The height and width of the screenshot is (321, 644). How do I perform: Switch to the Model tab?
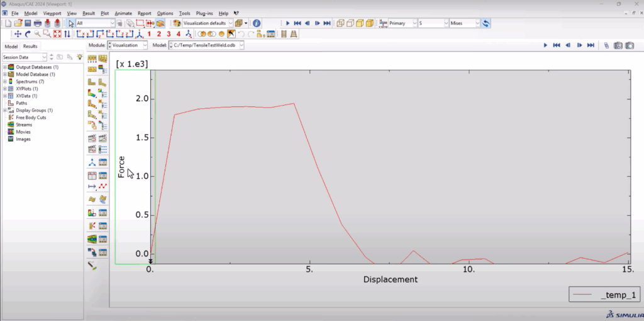pyautogui.click(x=11, y=47)
